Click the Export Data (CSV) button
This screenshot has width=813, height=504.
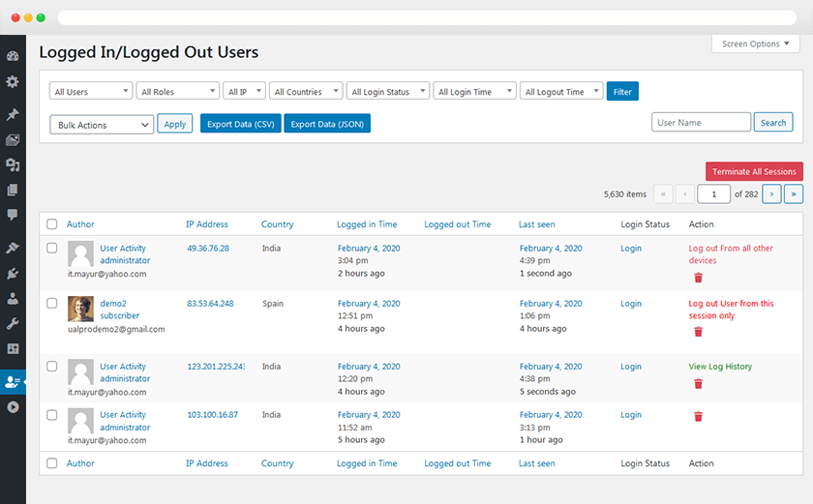[x=239, y=124]
